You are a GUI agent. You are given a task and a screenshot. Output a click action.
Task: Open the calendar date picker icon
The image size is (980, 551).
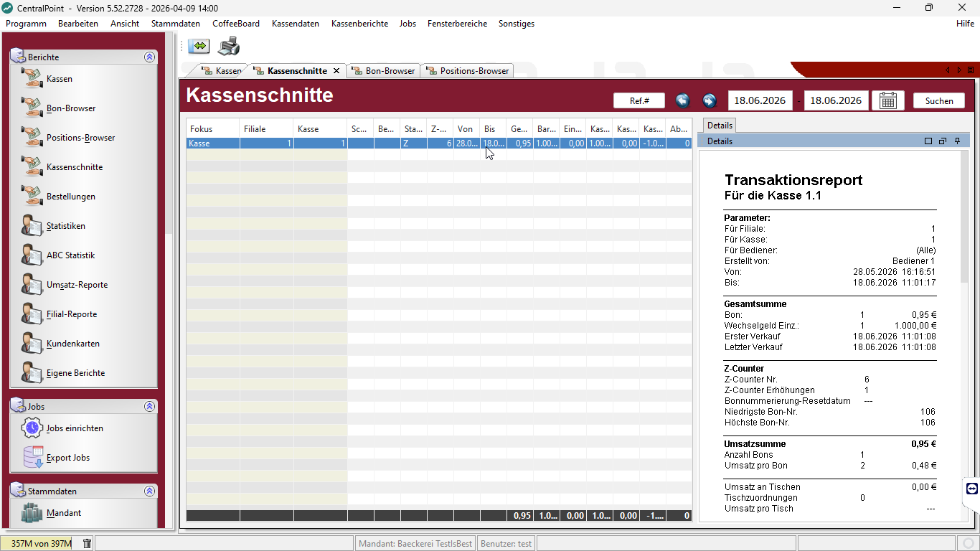887,100
